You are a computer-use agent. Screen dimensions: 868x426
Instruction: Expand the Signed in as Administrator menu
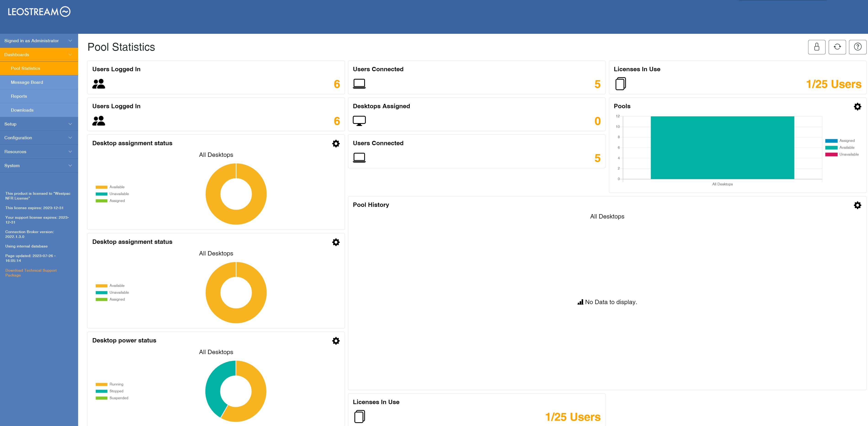pos(39,41)
